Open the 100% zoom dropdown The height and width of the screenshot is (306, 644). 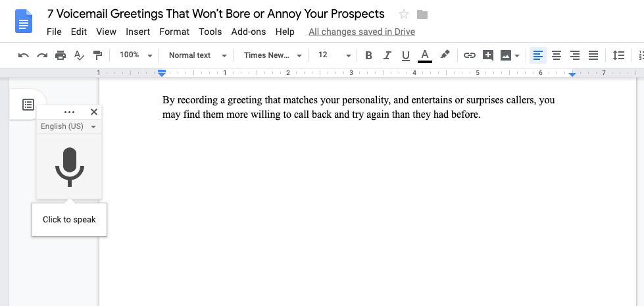[136, 55]
